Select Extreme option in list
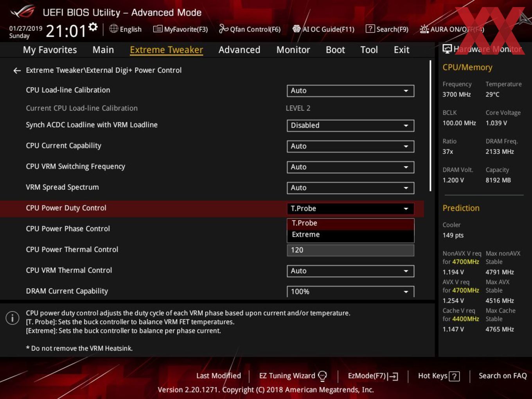The height and width of the screenshot is (399, 532). [x=350, y=235]
